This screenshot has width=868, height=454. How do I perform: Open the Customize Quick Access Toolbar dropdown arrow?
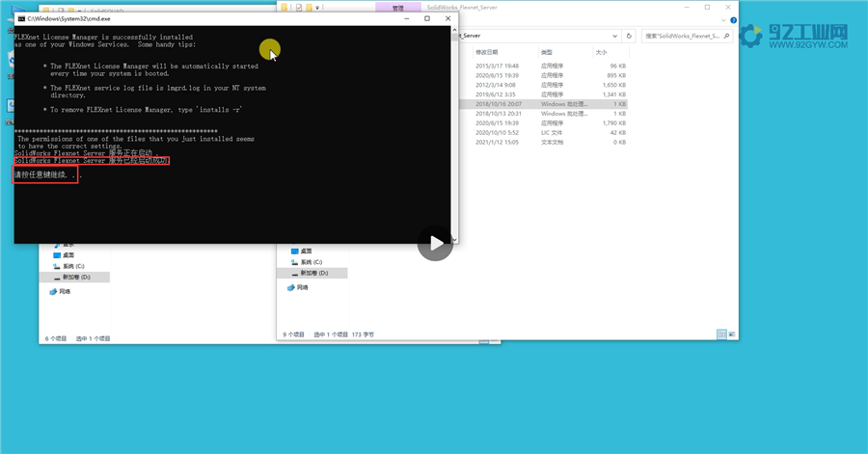pyautogui.click(x=317, y=8)
